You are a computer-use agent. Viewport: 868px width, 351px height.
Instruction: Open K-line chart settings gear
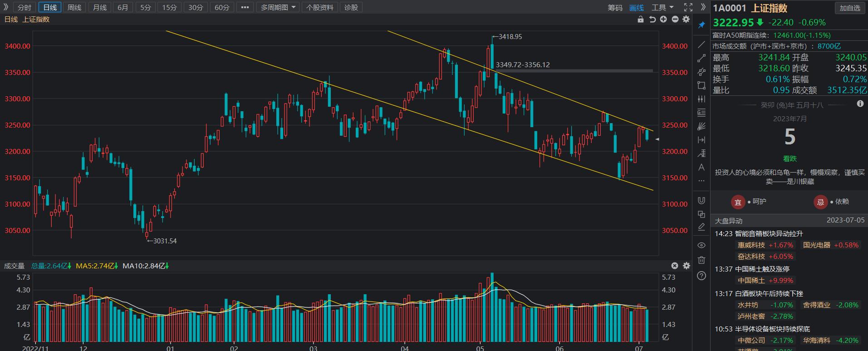(x=686, y=19)
